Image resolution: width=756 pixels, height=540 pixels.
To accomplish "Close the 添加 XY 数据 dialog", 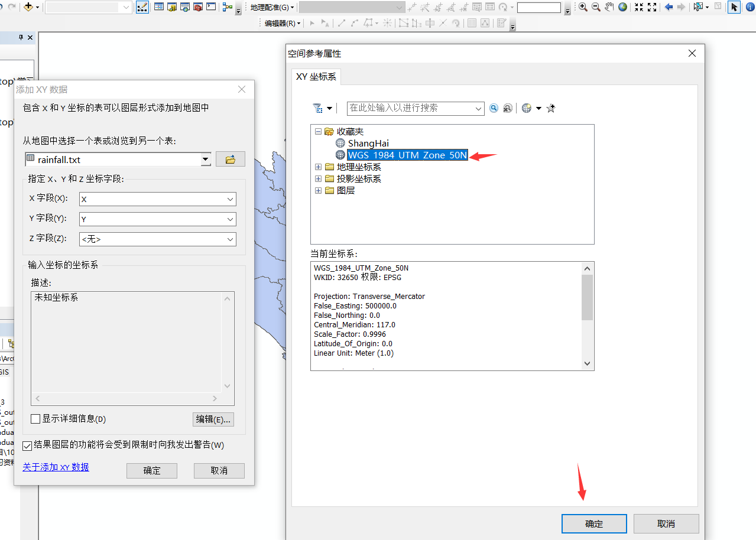I will coord(241,89).
